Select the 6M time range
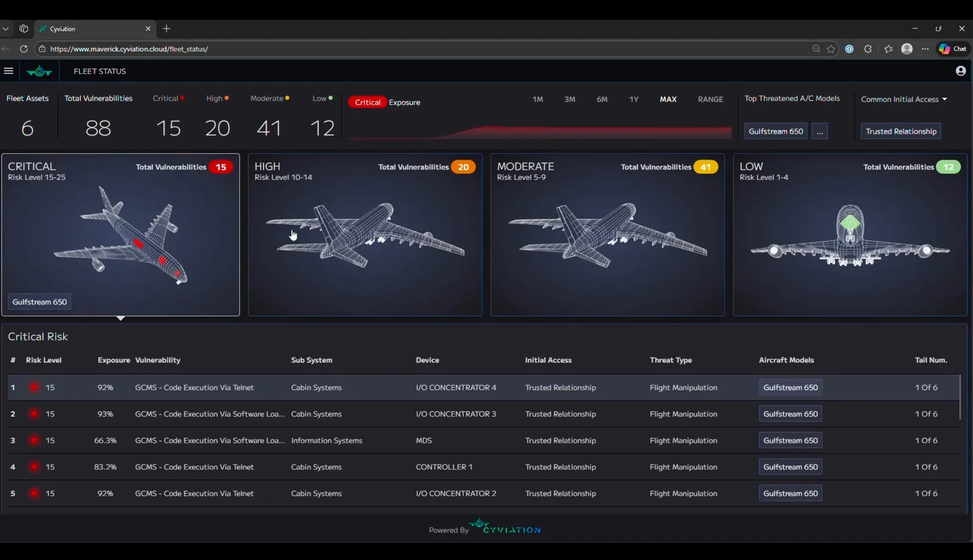This screenshot has height=560, width=973. (602, 99)
